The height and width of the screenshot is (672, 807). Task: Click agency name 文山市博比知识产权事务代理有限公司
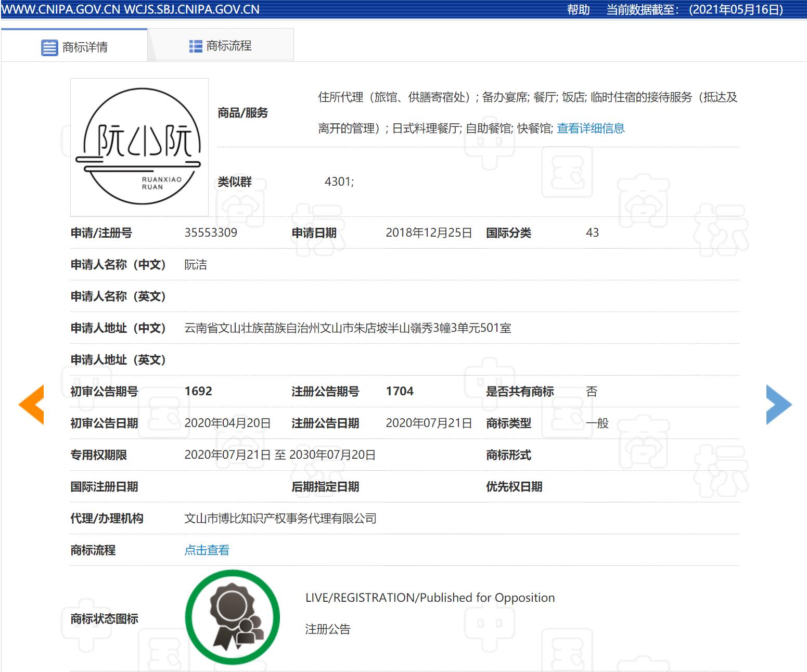pyautogui.click(x=280, y=518)
